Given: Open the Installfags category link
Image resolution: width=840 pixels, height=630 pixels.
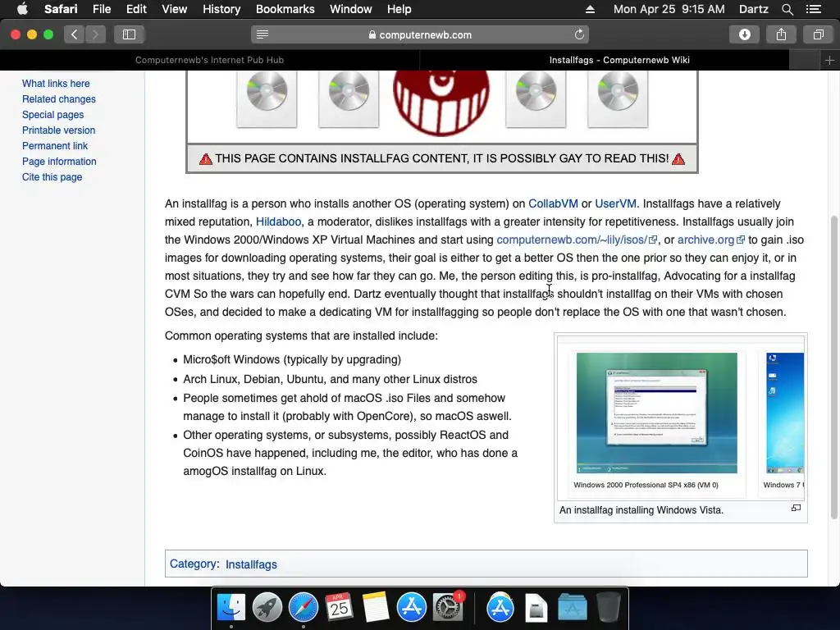Looking at the screenshot, I should coord(251,564).
